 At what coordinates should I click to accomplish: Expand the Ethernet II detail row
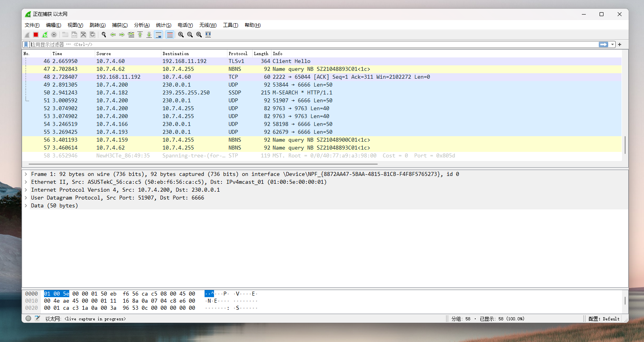[26, 182]
